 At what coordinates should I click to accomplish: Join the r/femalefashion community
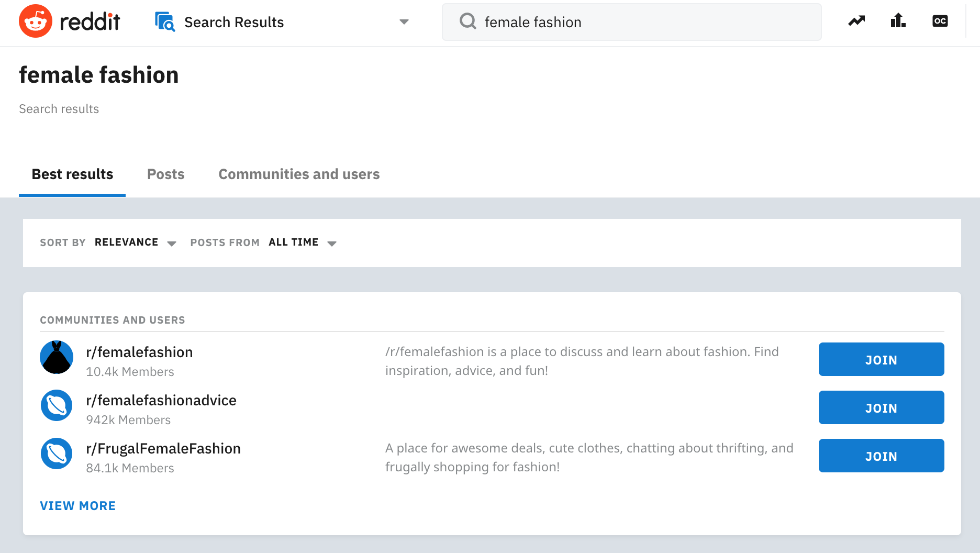(882, 359)
